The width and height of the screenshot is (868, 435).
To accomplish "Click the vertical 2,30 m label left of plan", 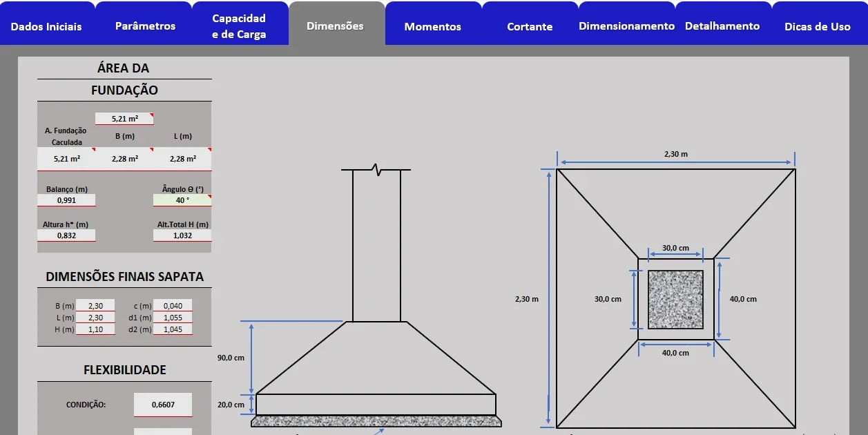I will coord(527,299).
